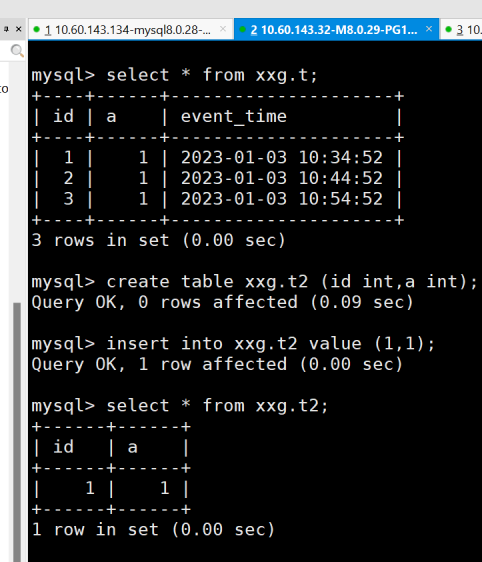The image size is (482, 562).
Task: Click green status dot on the 10.60.143.32 tab
Action: [x=242, y=29]
